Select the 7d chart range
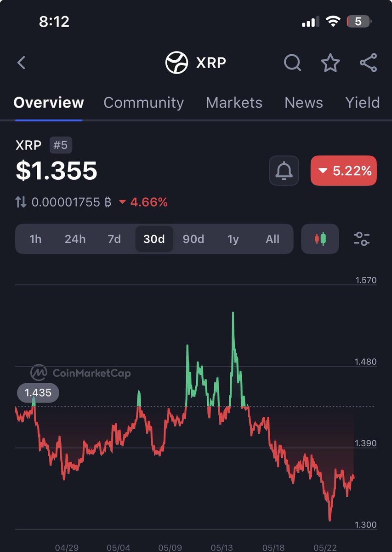392x552 pixels. click(114, 239)
